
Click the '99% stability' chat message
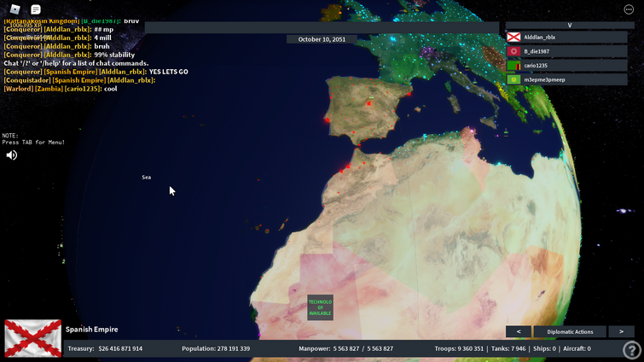[114, 55]
